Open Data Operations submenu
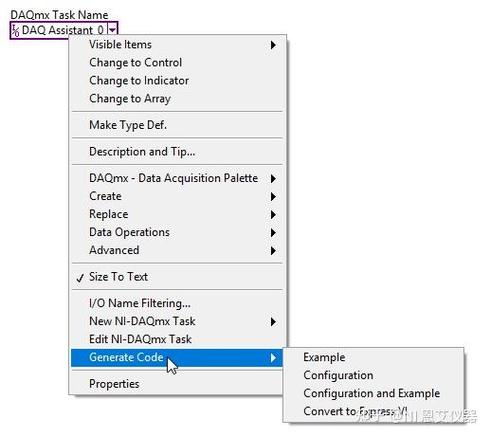The width and height of the screenshot is (490, 437). pos(177,232)
